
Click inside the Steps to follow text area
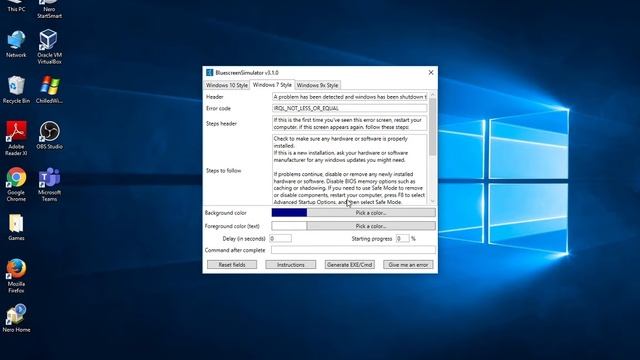(x=349, y=170)
